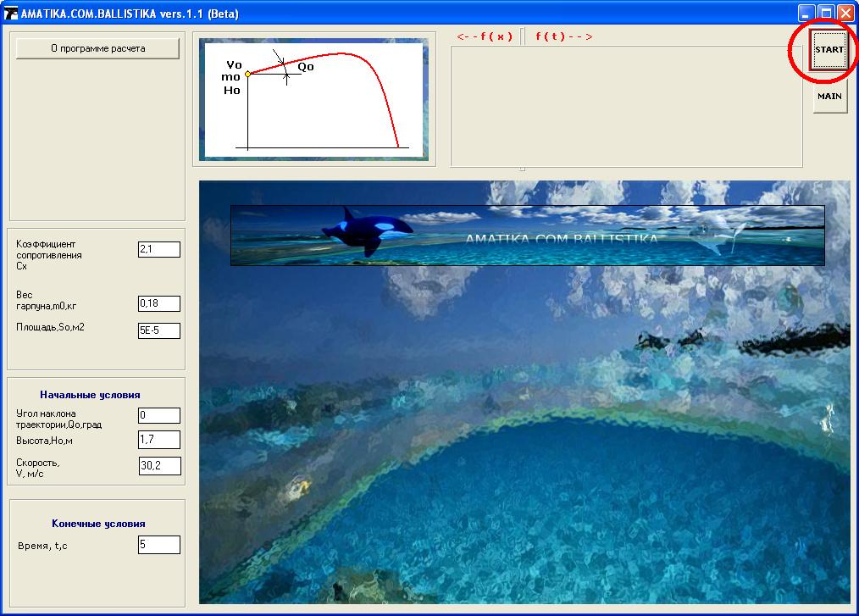Click the dolphin image in the banner

(x=716, y=231)
